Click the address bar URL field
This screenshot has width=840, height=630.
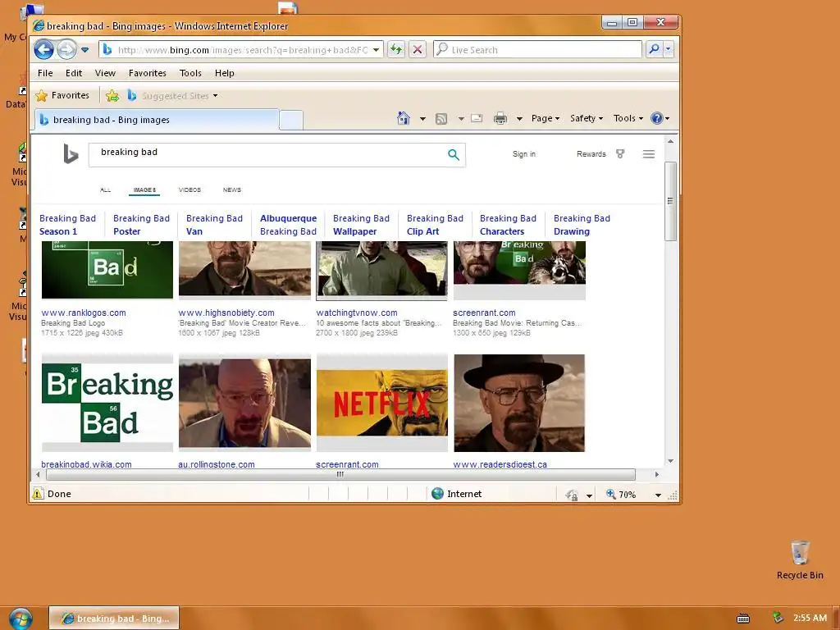point(242,50)
